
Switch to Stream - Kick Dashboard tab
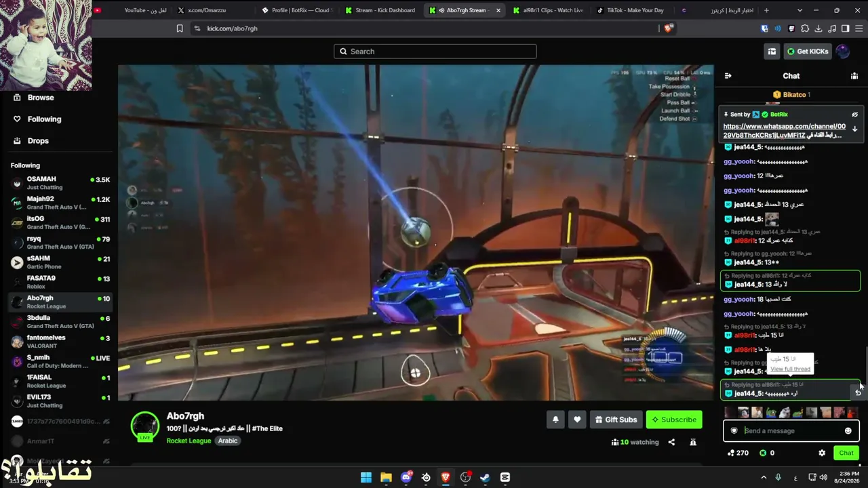point(380,10)
